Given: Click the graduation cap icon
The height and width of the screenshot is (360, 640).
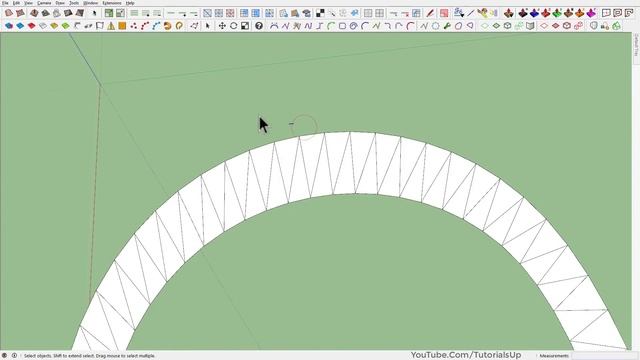Looking at the screenshot, I should click(307, 13).
